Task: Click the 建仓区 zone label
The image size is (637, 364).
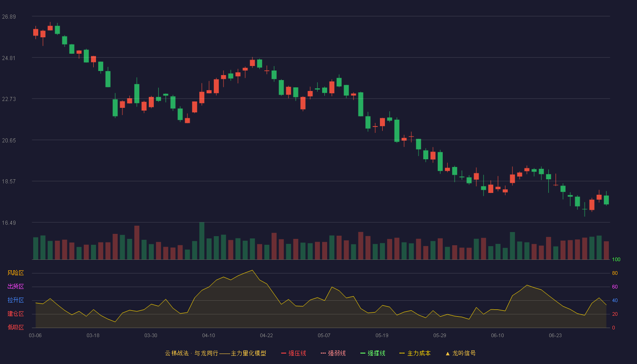Action: coord(16,314)
